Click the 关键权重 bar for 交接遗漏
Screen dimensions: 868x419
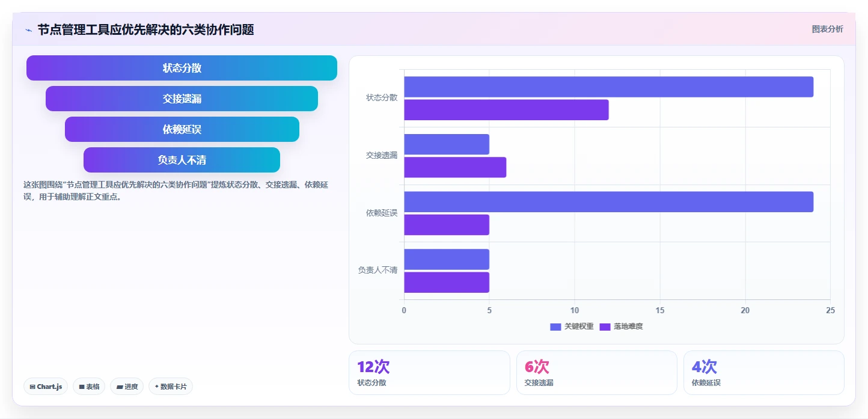(447, 144)
